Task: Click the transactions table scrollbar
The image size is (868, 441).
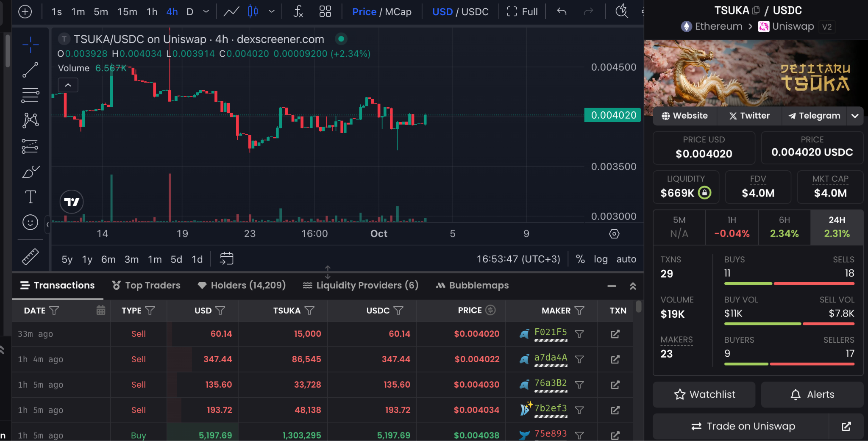Action: pos(638,307)
